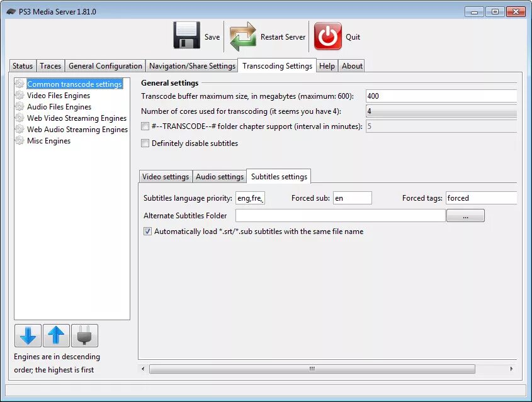Select Misc Engines in tree
The height and width of the screenshot is (402, 532).
coord(48,141)
